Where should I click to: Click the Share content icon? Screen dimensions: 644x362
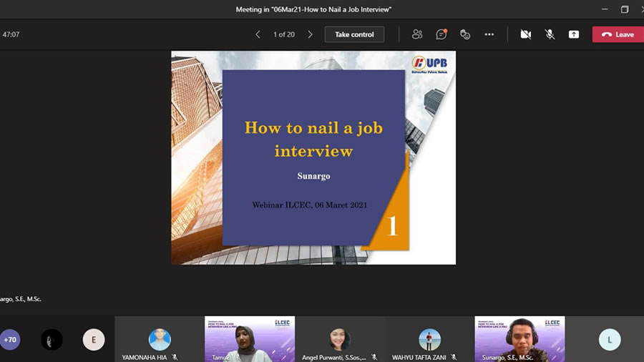[573, 34]
